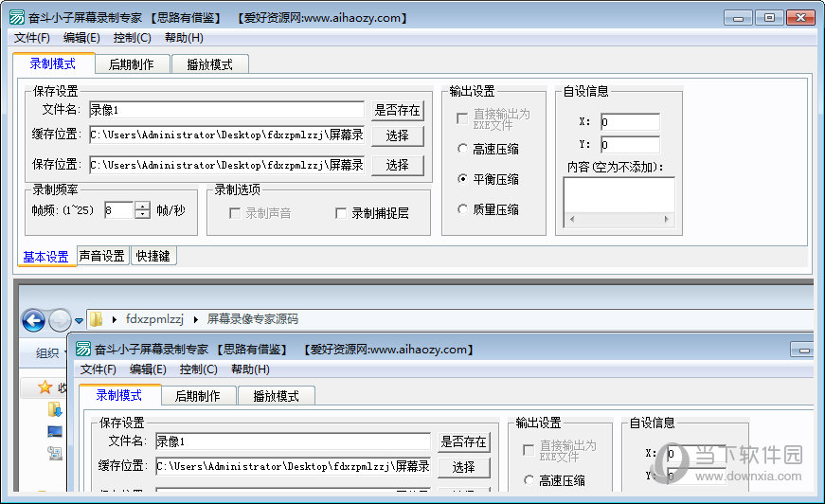
Task: Click frame rate value field
Action: pyautogui.click(x=119, y=210)
